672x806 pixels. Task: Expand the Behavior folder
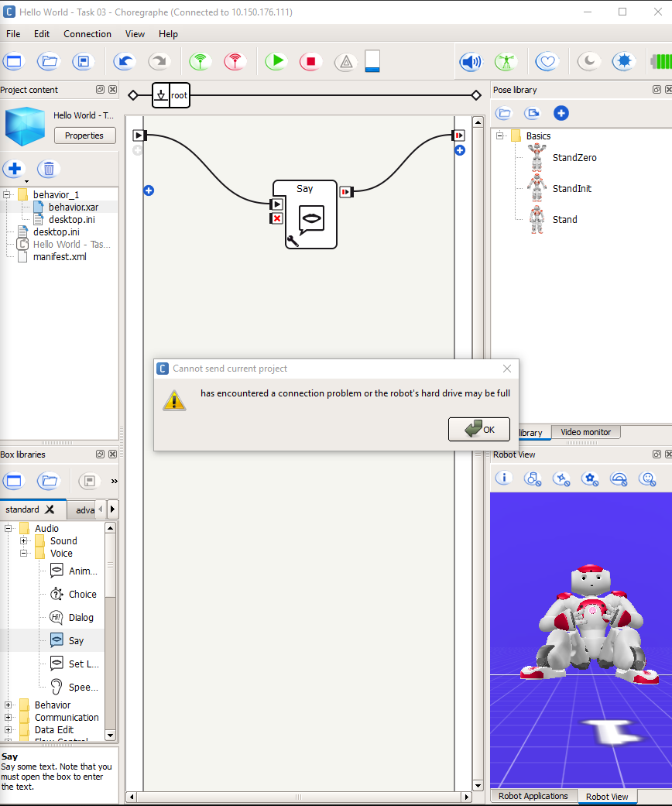click(8, 705)
